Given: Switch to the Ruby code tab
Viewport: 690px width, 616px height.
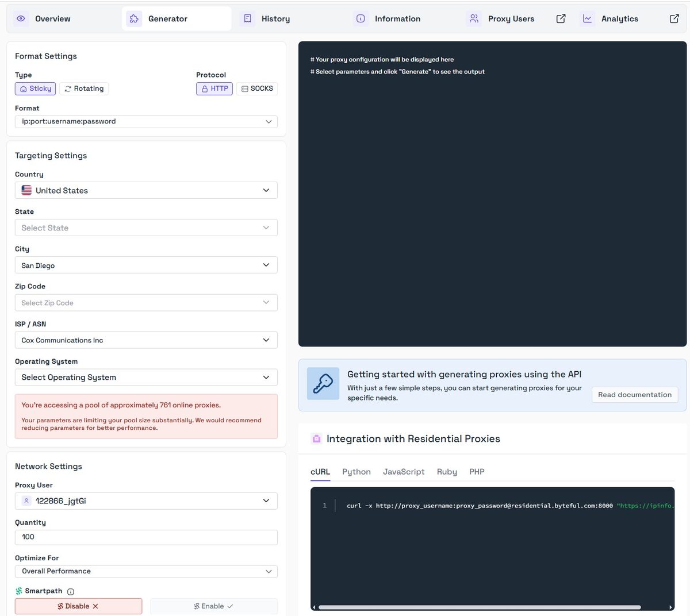Looking at the screenshot, I should [447, 472].
